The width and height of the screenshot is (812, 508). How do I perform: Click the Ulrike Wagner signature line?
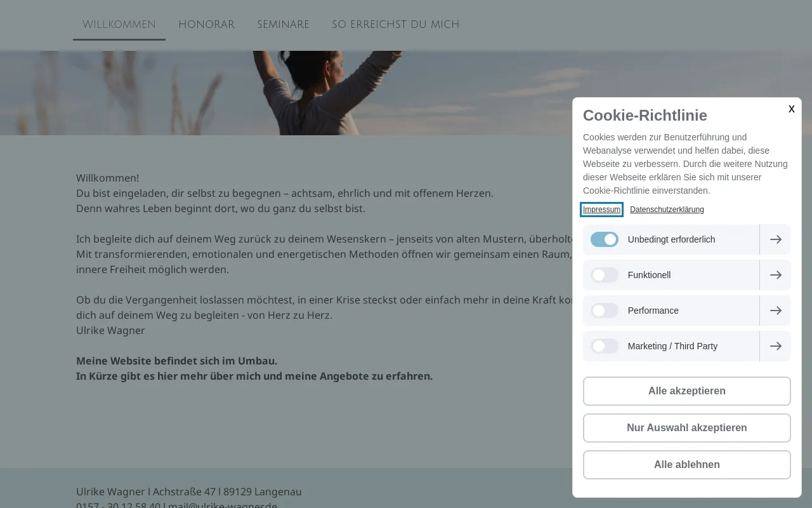pyautogui.click(x=110, y=330)
